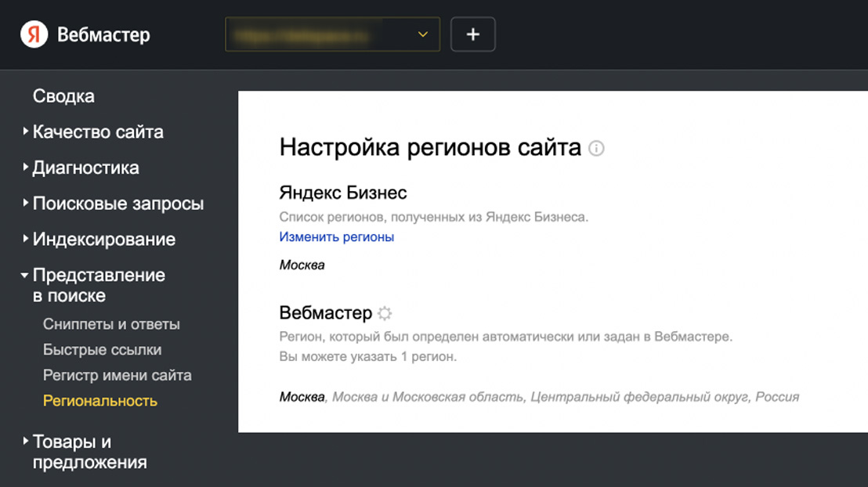
Task: Open info icon next to Настройка регионов сайта
Action: click(596, 148)
